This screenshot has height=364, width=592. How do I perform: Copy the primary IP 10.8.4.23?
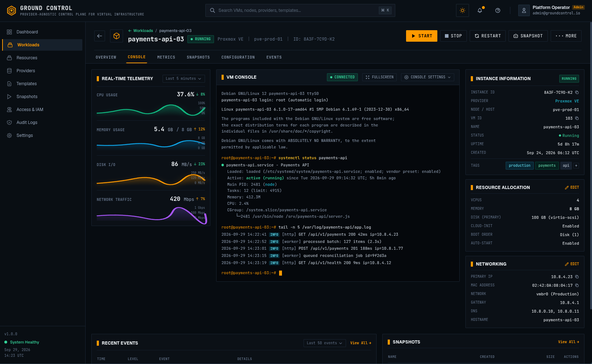pyautogui.click(x=577, y=277)
